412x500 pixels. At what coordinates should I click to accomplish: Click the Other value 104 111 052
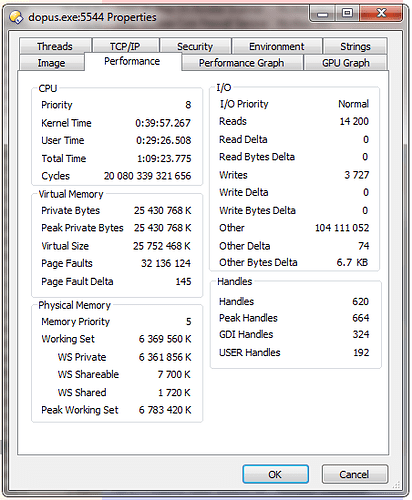pyautogui.click(x=342, y=228)
